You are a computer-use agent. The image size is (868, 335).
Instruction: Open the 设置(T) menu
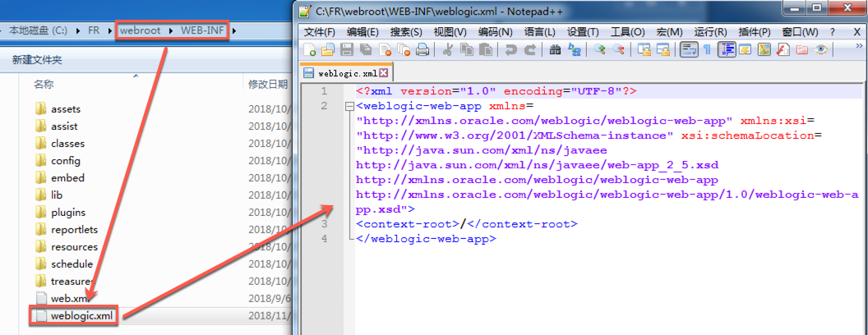[x=583, y=32]
